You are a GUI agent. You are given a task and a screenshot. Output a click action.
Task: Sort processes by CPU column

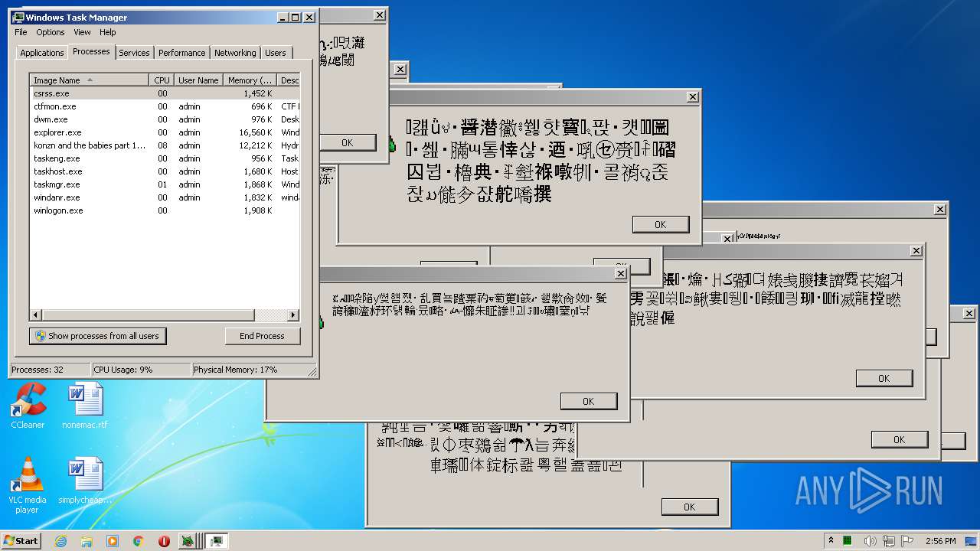tap(162, 80)
